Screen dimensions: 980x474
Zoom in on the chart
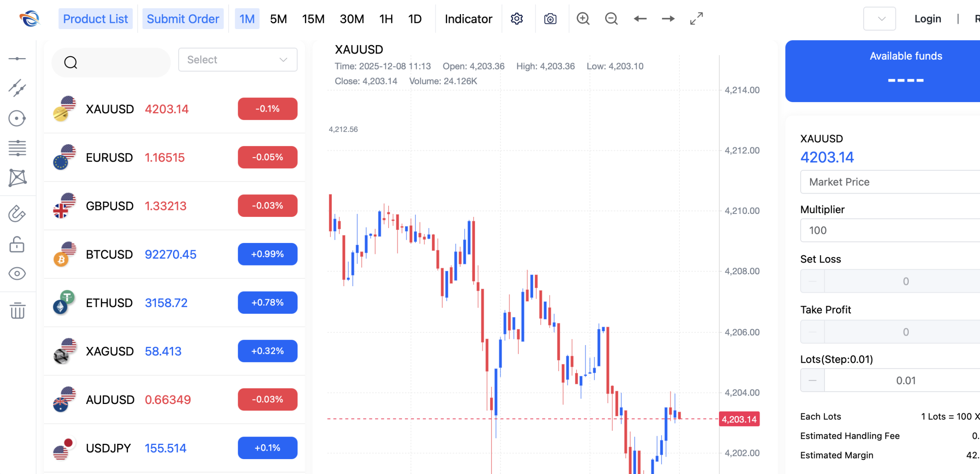coord(583,18)
